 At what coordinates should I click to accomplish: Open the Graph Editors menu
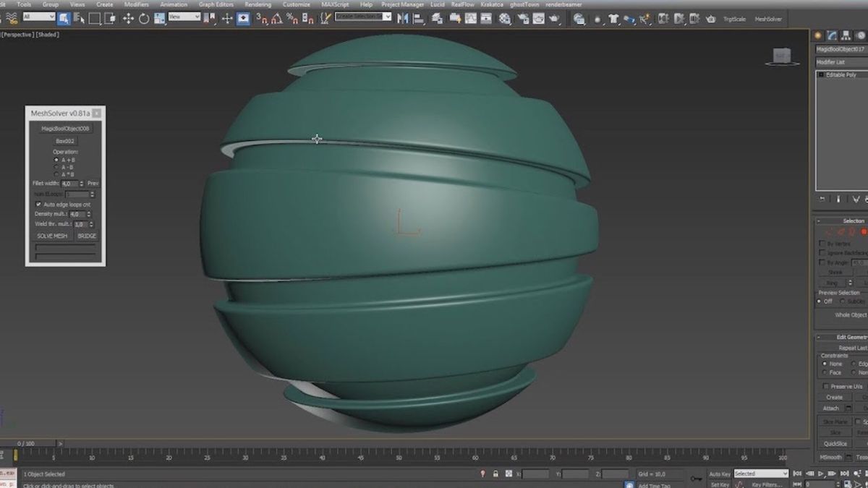tap(216, 4)
